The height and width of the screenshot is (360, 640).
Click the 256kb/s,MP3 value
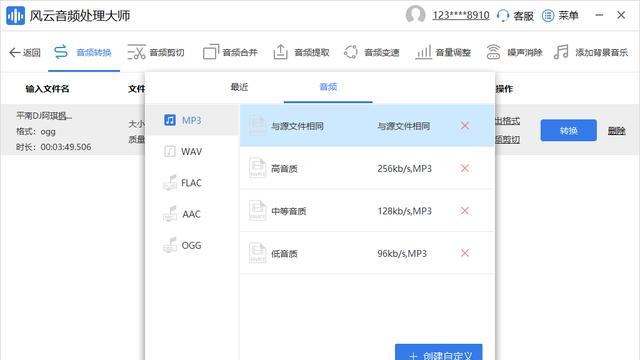coord(404,168)
